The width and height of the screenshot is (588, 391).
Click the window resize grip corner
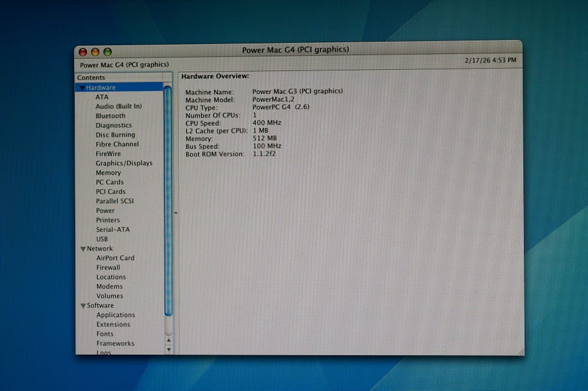[x=521, y=352]
